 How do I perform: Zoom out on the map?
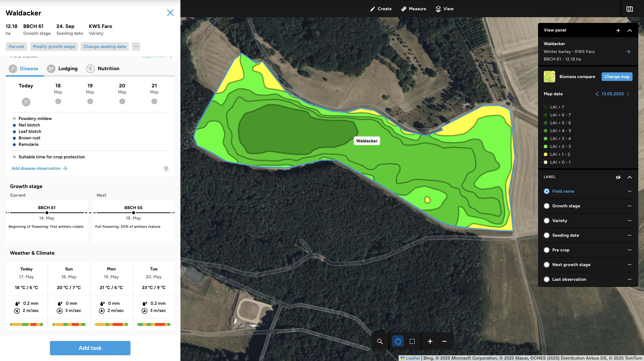click(x=444, y=341)
